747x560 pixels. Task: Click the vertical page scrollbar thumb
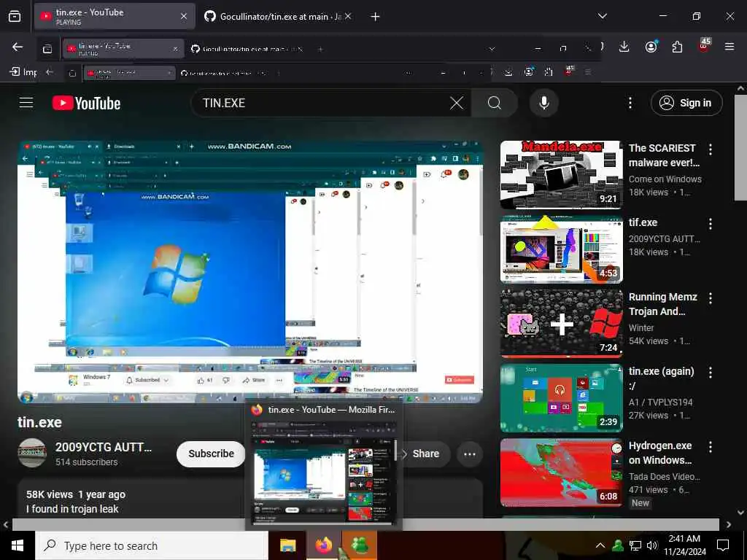click(740, 147)
